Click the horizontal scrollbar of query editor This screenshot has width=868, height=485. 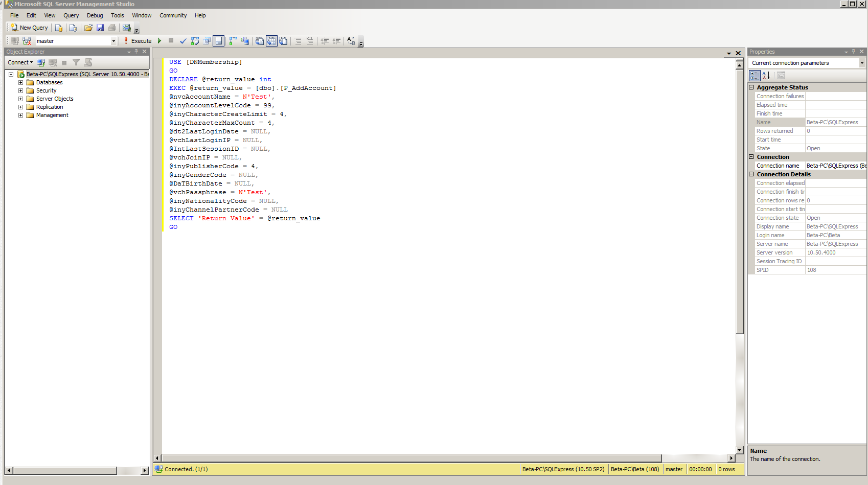click(x=412, y=458)
